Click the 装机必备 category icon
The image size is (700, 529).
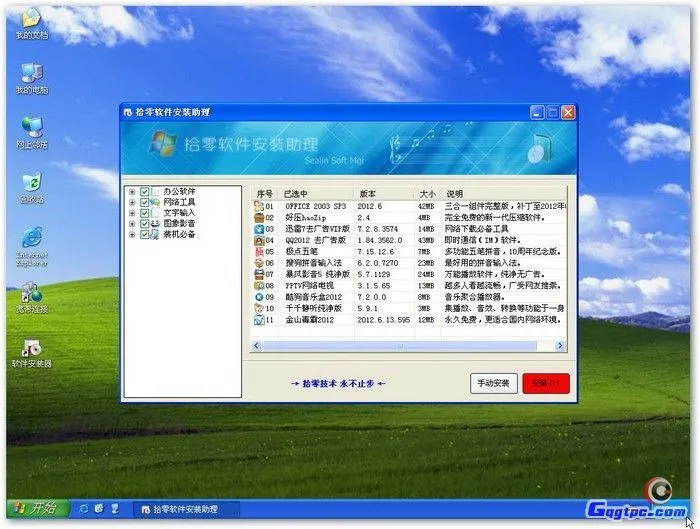tap(155, 234)
